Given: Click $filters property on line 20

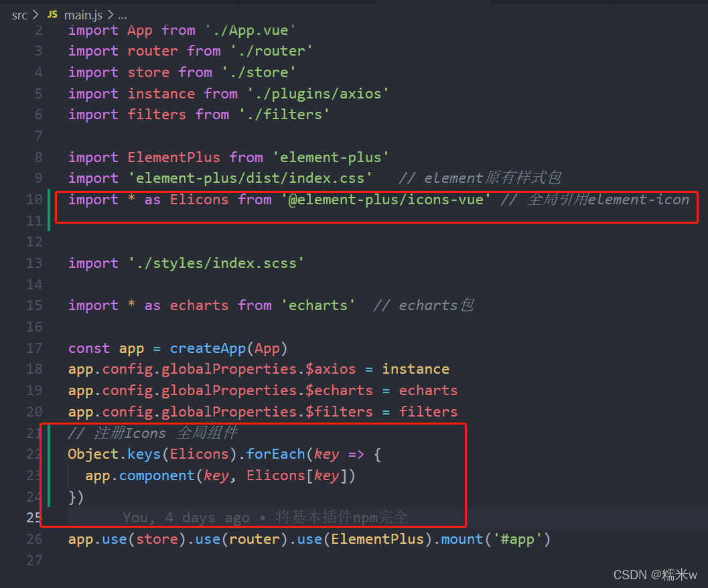Looking at the screenshot, I should click(339, 411).
